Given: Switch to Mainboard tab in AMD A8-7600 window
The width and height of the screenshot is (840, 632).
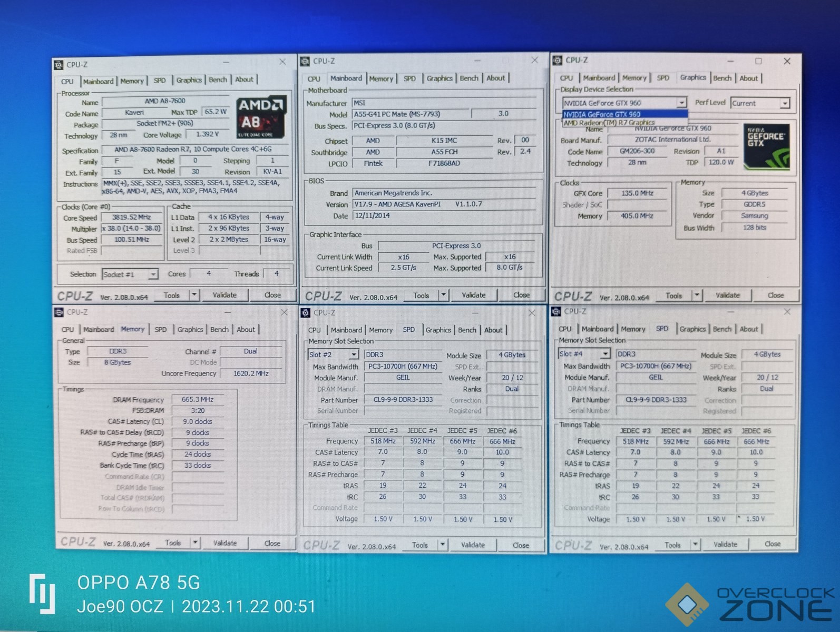Looking at the screenshot, I should click(98, 82).
